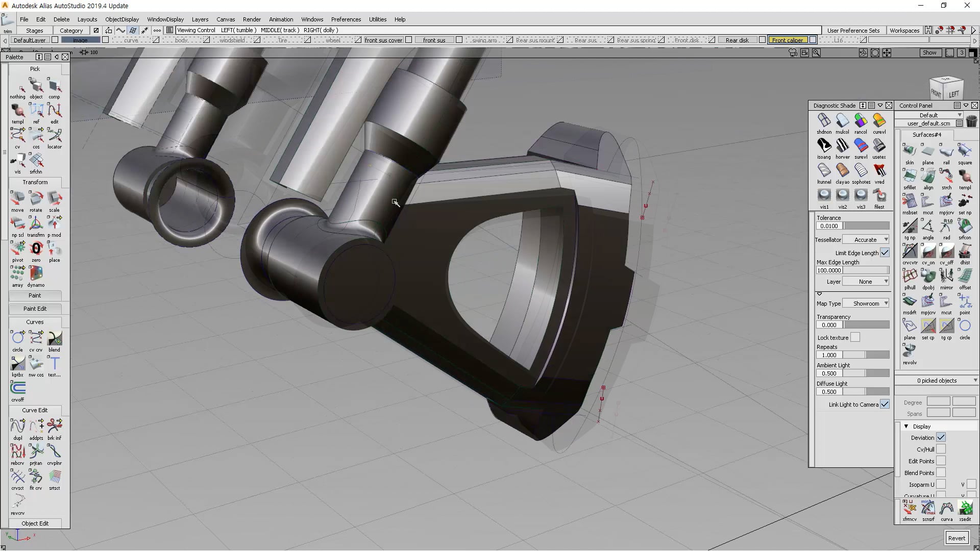Open the Tessellator Accurate dropdown
980x551 pixels.
point(866,239)
